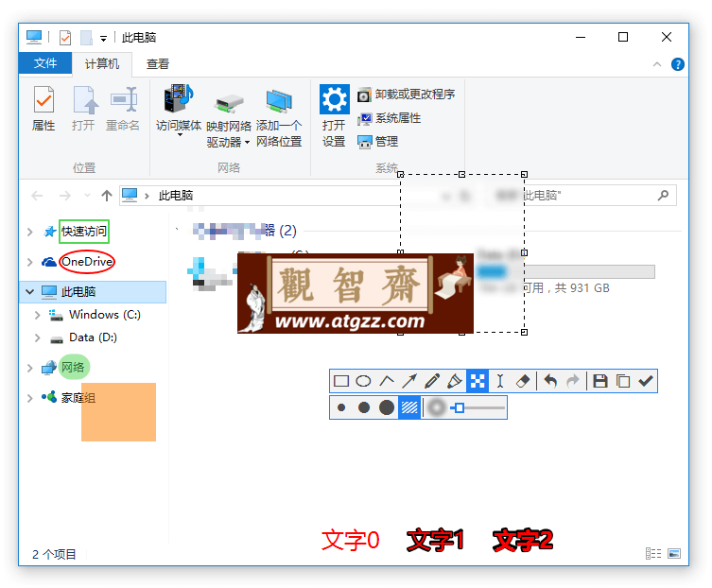Open the 文件 menu tab
This screenshot has height=588, width=712.
tap(45, 63)
